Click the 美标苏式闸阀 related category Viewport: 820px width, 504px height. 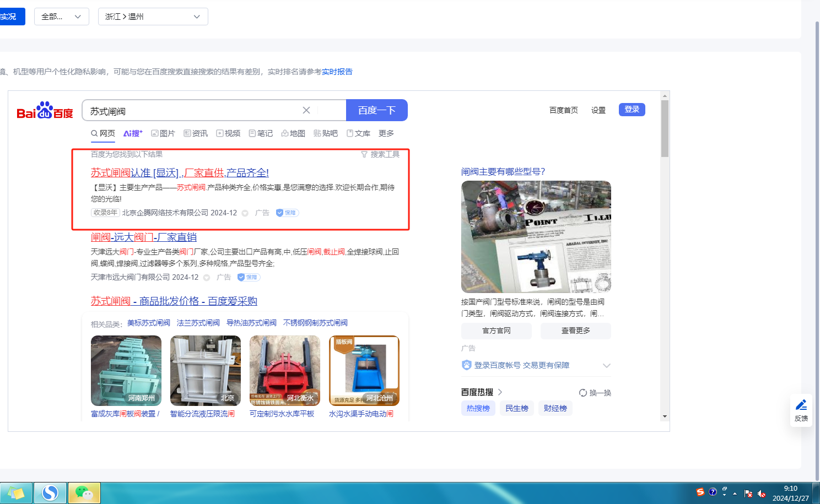pos(149,323)
